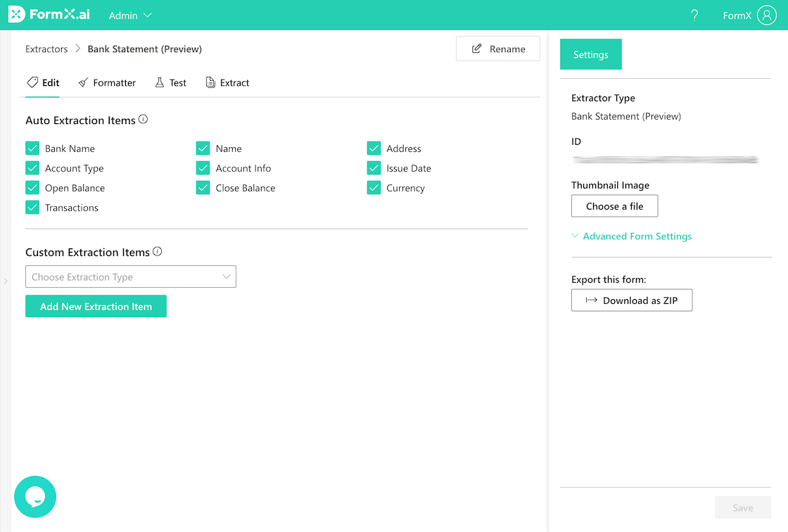Disable the Issue Date checkbox
Screen dimensions: 788x532
tap(374, 167)
